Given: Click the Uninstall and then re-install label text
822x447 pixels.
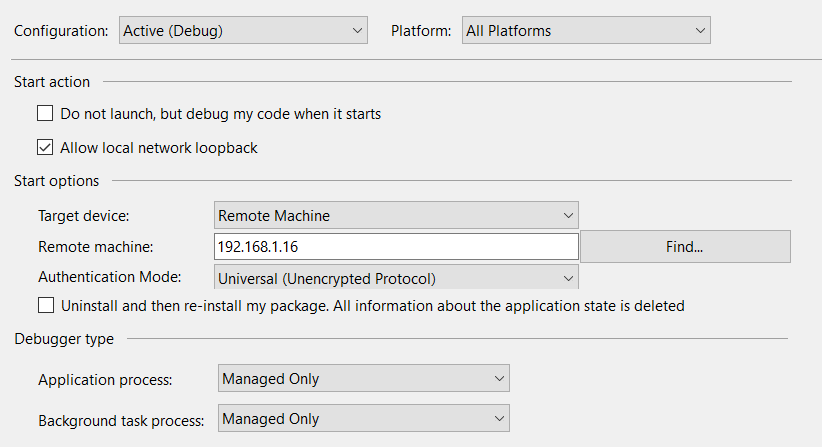Looking at the screenshot, I should pyautogui.click(x=373, y=306).
